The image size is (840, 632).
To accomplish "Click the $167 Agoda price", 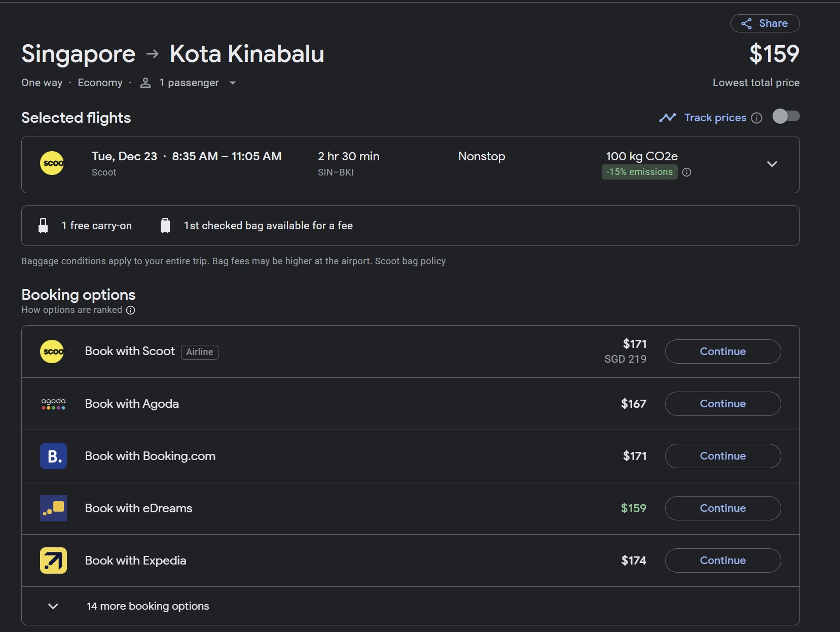I will [x=634, y=404].
